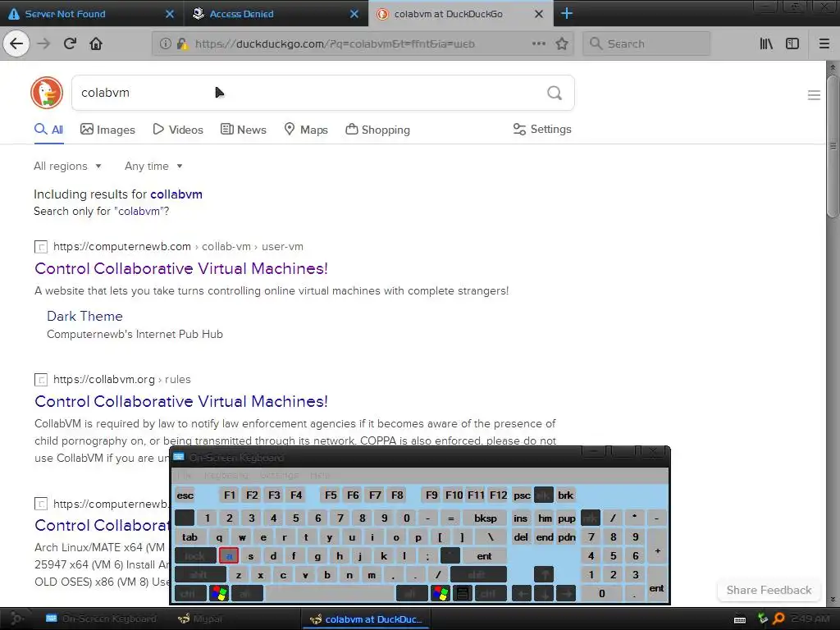Click the bksp key on keyboard

click(486, 518)
